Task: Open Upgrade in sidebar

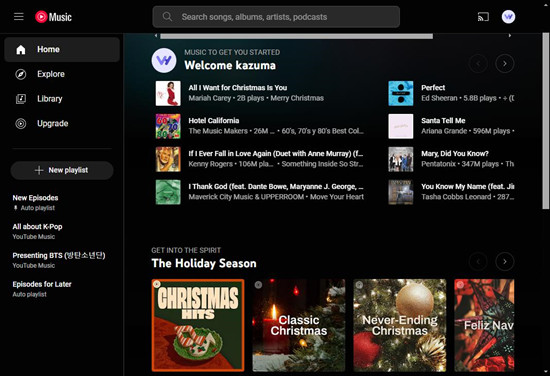Action: coord(62,123)
